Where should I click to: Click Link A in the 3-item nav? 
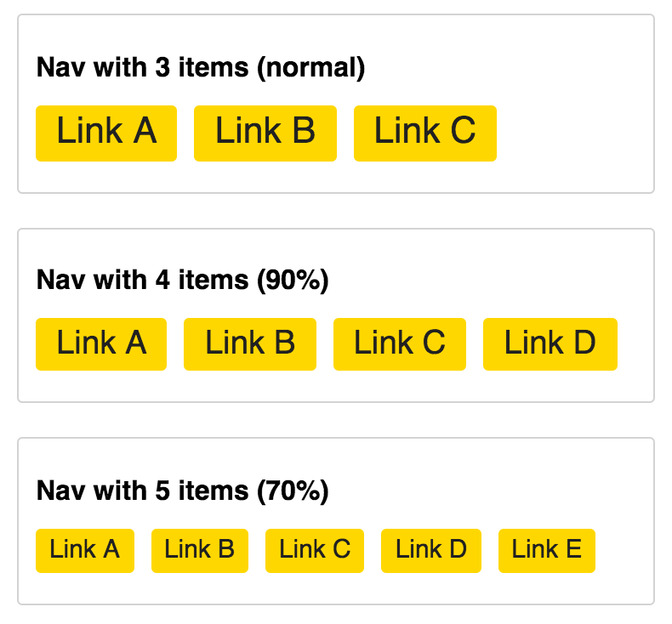[x=106, y=133]
